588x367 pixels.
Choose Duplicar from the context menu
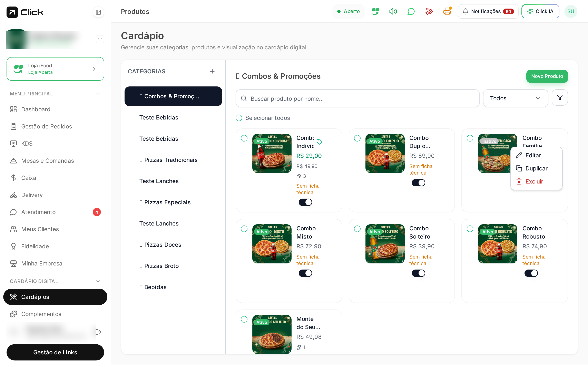pyautogui.click(x=536, y=168)
